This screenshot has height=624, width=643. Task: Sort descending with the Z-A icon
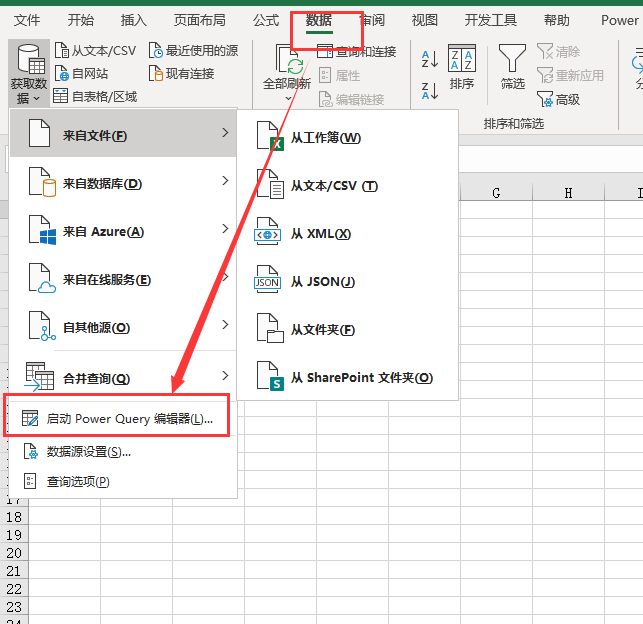(x=430, y=91)
